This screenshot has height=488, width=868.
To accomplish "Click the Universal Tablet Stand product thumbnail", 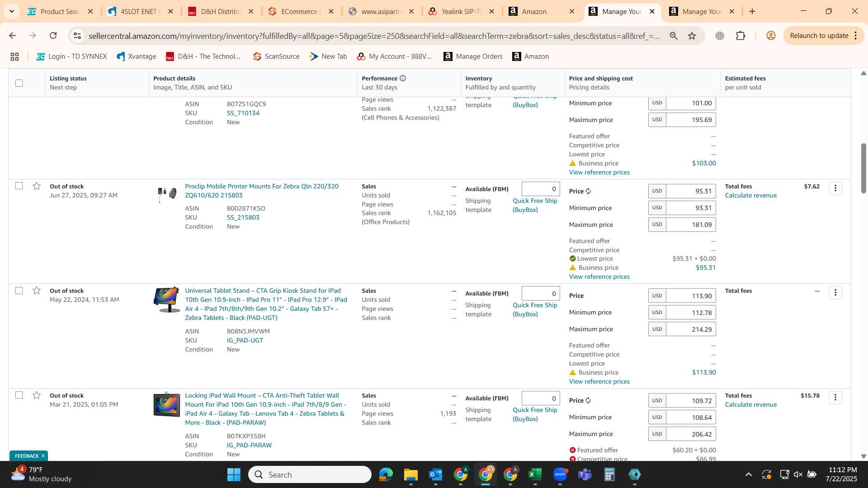I will click(167, 300).
